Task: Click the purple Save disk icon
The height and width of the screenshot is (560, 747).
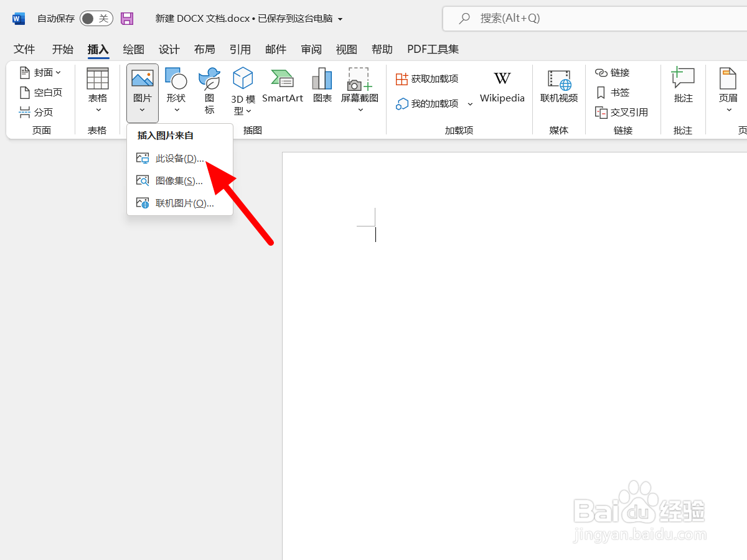Action: click(127, 19)
